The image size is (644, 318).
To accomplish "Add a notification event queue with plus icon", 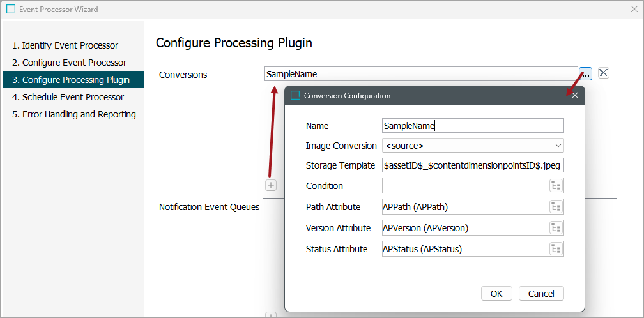I will click(x=271, y=315).
